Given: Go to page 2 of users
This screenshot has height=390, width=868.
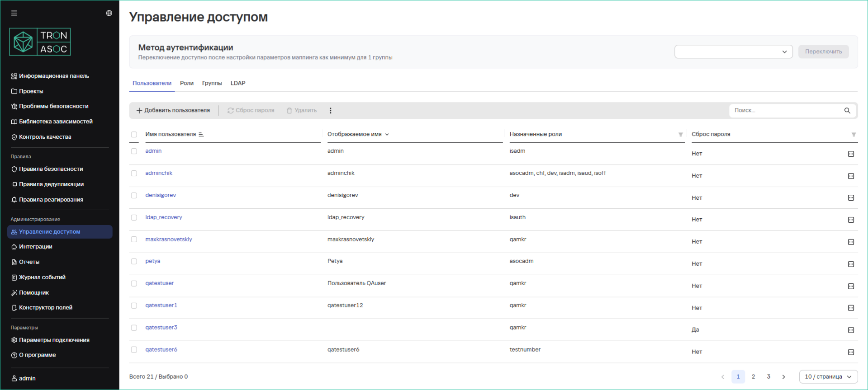Looking at the screenshot, I should point(753,377).
